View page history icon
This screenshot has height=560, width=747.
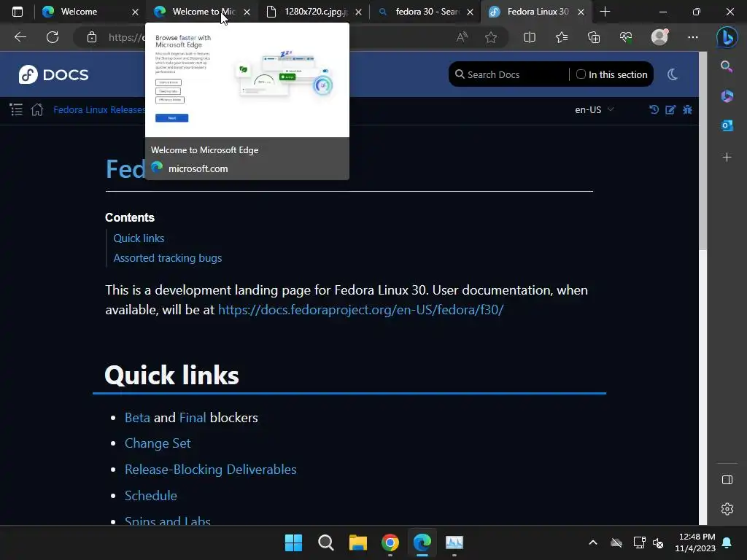coord(654,110)
